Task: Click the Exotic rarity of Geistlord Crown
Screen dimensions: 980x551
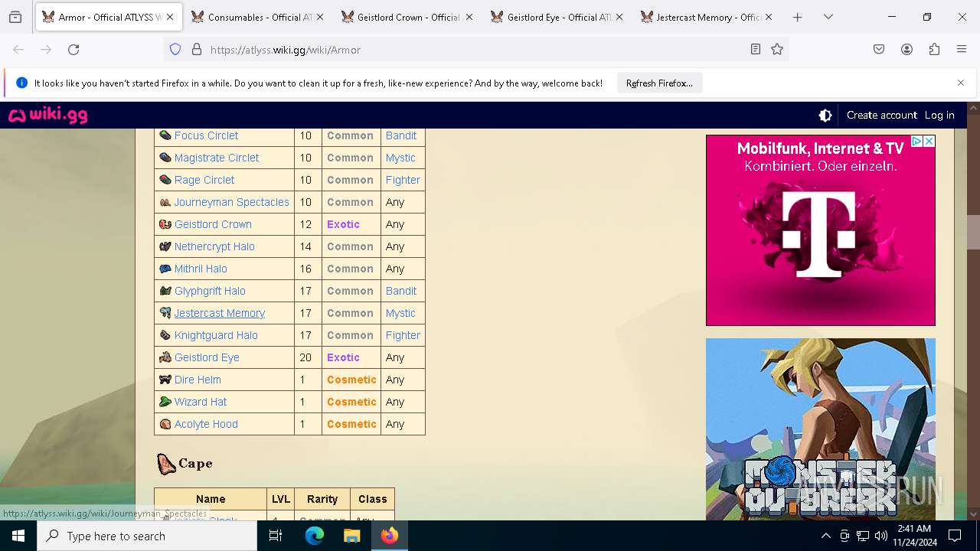Action: pos(343,224)
